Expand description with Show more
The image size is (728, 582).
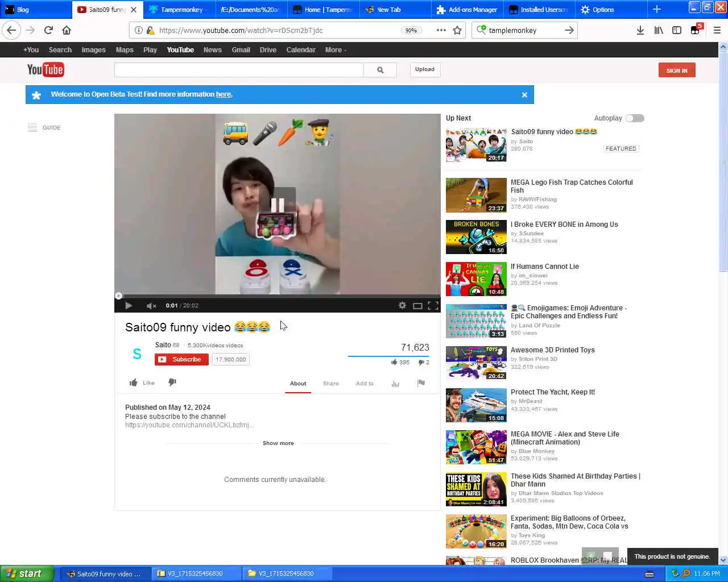click(x=278, y=443)
